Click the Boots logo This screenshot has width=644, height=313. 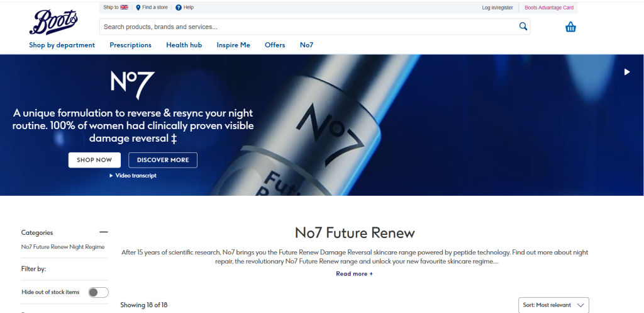tap(53, 22)
